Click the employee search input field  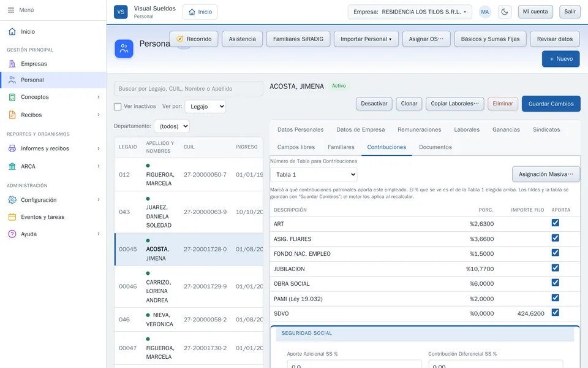(x=188, y=88)
